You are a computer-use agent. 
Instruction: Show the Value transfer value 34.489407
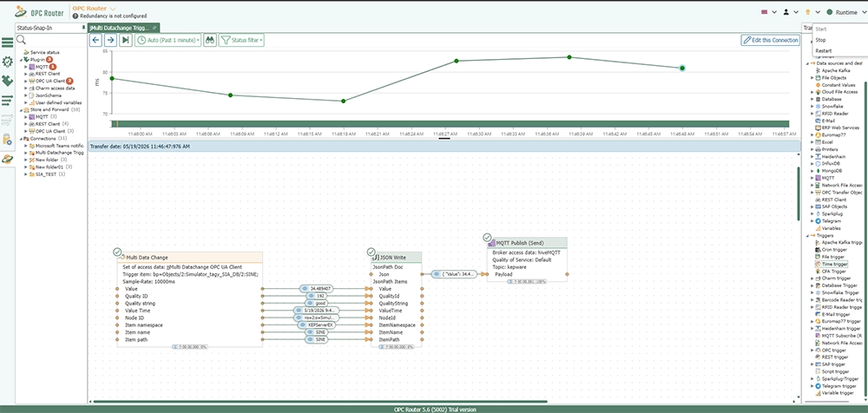tap(317, 289)
